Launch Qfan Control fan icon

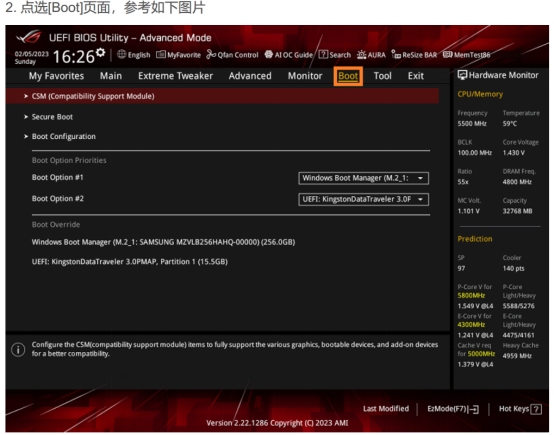tap(211, 54)
